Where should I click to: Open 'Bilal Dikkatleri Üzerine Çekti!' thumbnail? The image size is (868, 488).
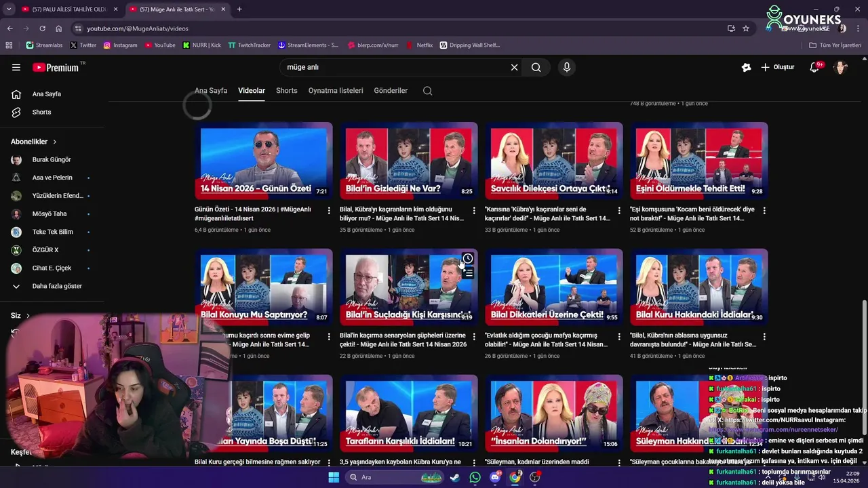point(554,287)
